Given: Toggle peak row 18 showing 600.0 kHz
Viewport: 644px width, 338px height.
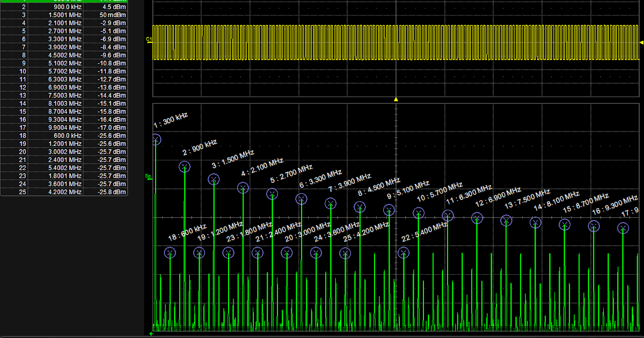Looking at the screenshot, I should [x=64, y=136].
